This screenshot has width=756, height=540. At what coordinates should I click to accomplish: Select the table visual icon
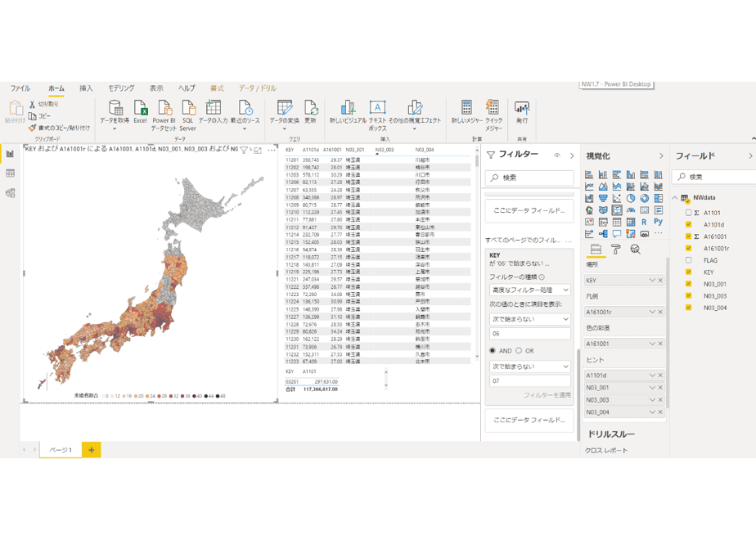617,222
